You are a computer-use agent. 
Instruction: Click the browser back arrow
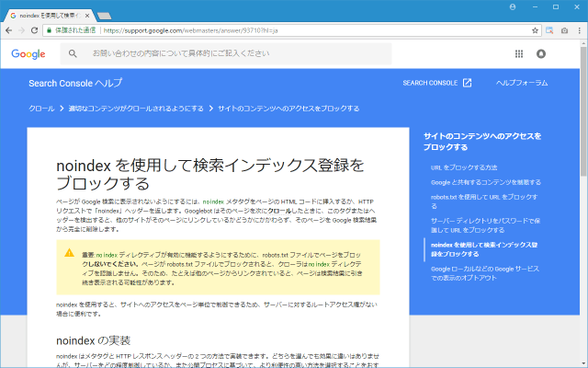click(x=9, y=30)
